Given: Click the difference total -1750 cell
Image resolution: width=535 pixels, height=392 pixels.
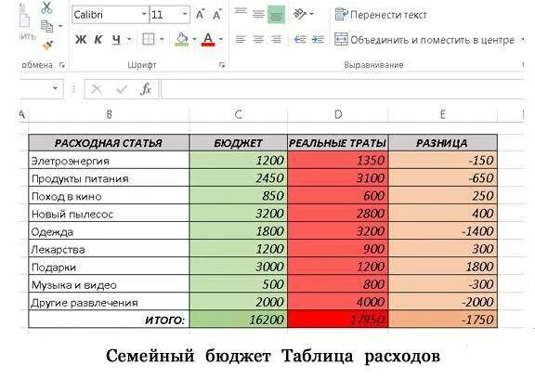Looking at the screenshot, I should (442, 320).
